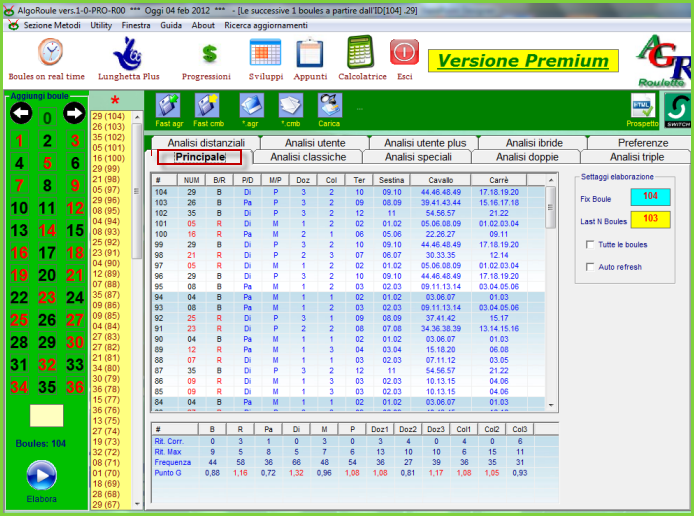This screenshot has width=694, height=516.
Task: Open Ricerca aggiornamenti menu
Action: [x=266, y=25]
